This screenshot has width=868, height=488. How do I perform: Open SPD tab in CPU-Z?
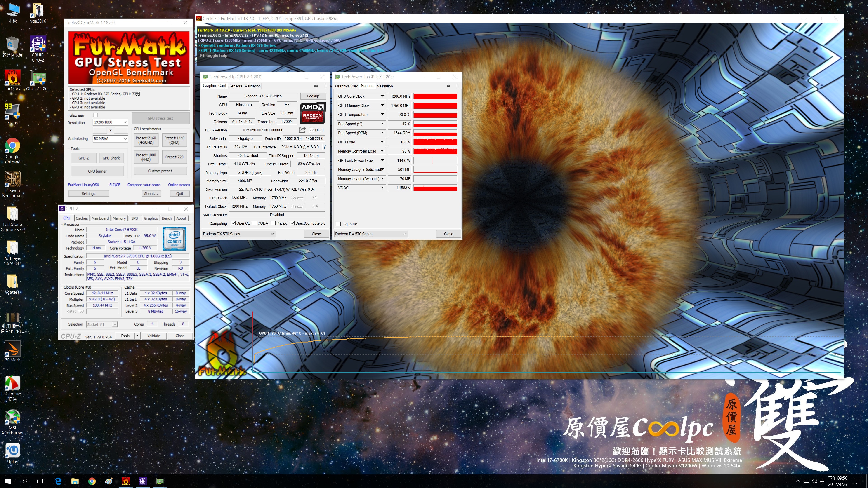[x=134, y=218]
